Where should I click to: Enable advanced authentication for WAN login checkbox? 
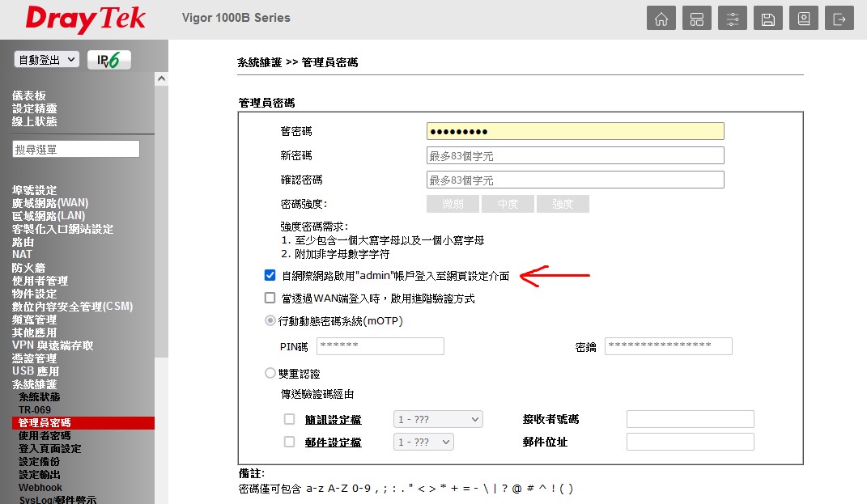tap(270, 298)
